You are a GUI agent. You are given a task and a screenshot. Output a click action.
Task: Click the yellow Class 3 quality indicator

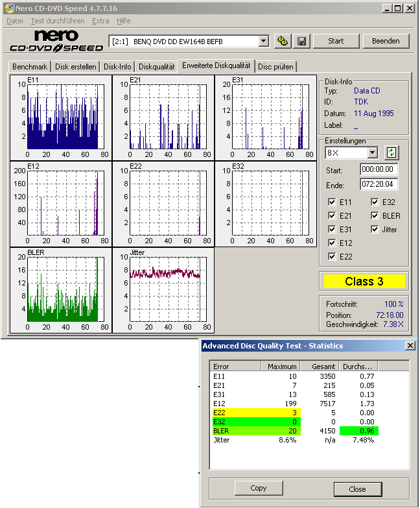click(364, 281)
